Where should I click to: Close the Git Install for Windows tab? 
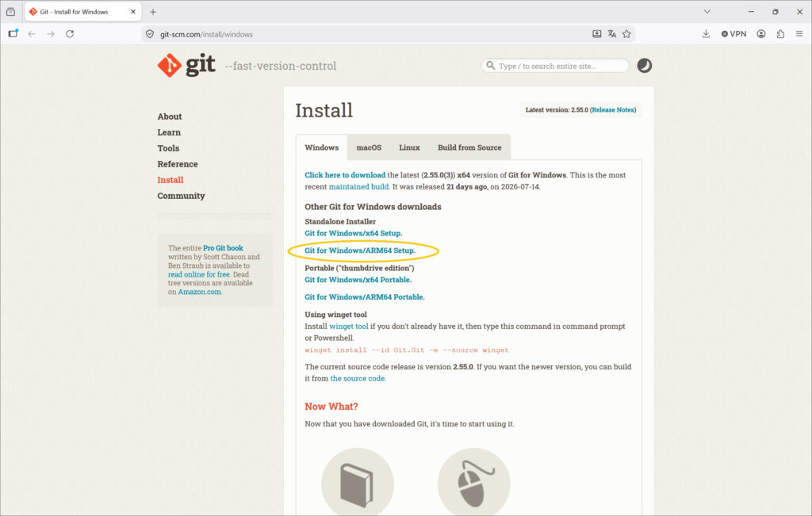coord(133,11)
